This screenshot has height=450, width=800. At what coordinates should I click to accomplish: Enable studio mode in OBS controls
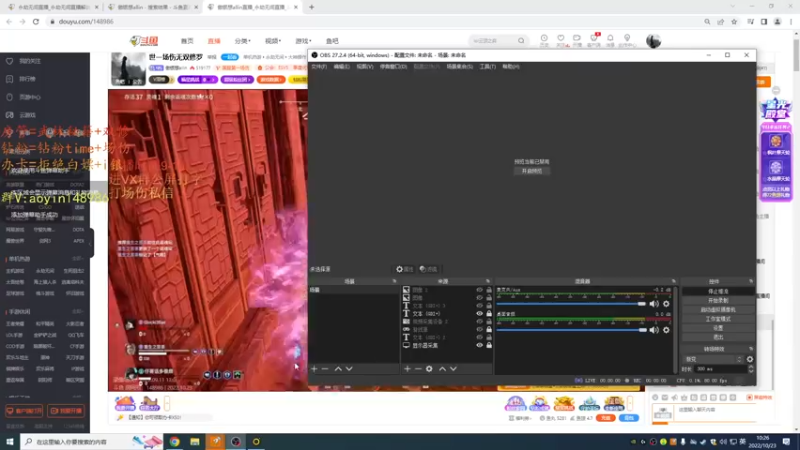pos(718,319)
